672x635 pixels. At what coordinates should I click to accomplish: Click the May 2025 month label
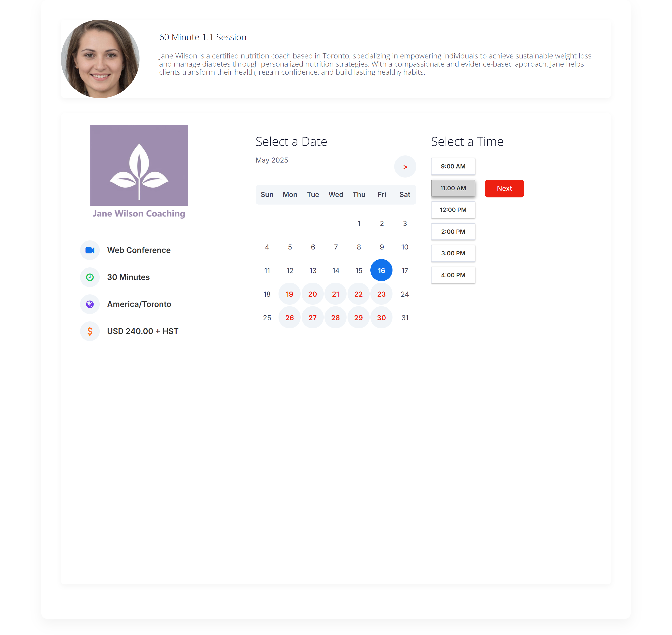271,160
